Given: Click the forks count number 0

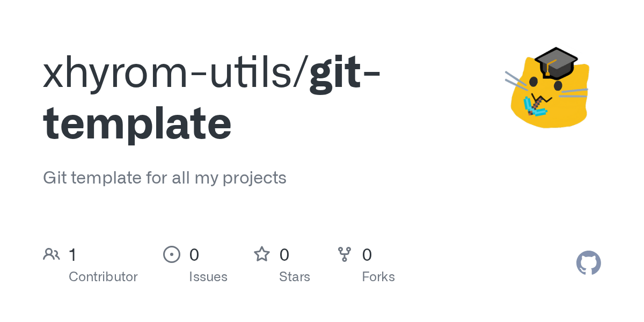Looking at the screenshot, I should point(367,254).
